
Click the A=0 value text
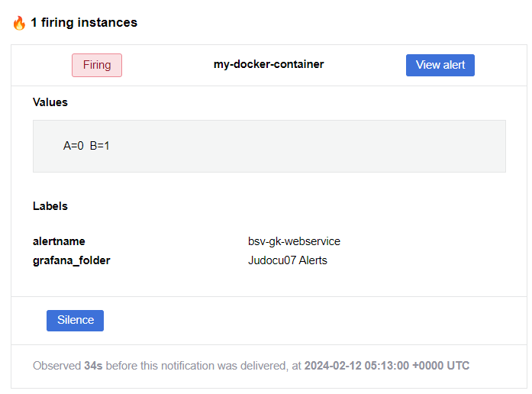(x=73, y=146)
